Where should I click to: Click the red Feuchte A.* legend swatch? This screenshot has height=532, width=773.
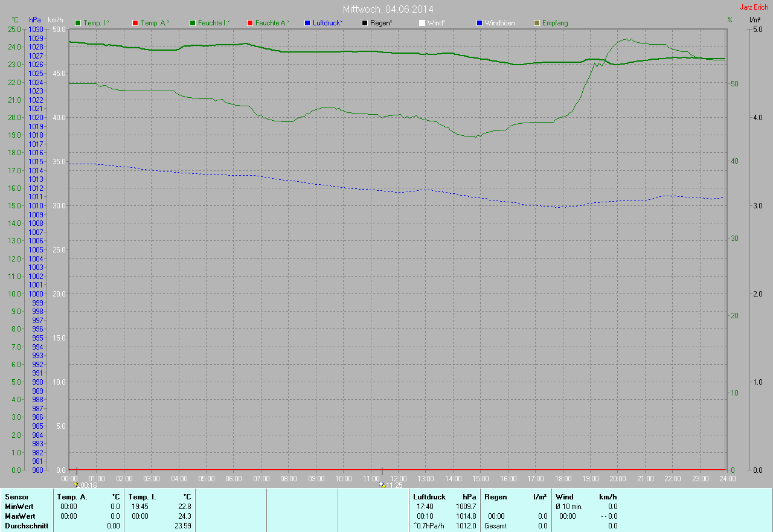(250, 23)
